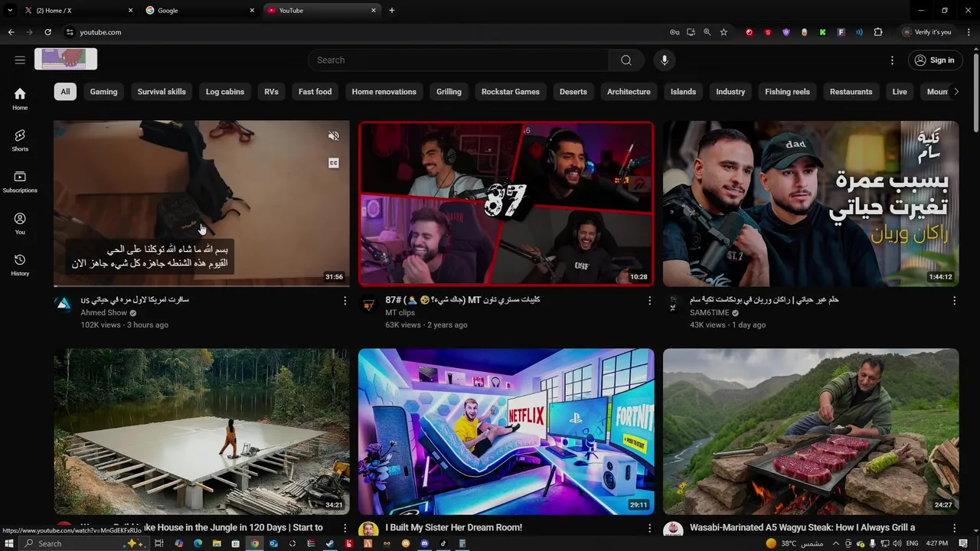The image size is (980, 551).
Task: Click the YouTube search input field
Action: coord(458,60)
